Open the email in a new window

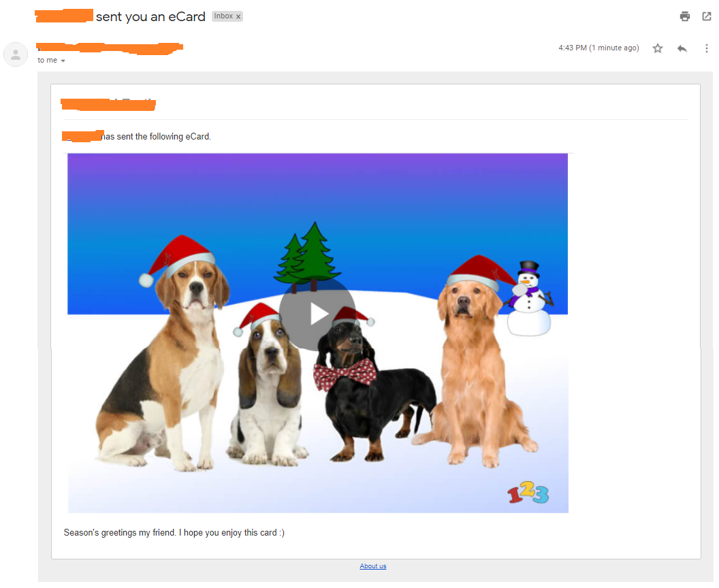(707, 16)
